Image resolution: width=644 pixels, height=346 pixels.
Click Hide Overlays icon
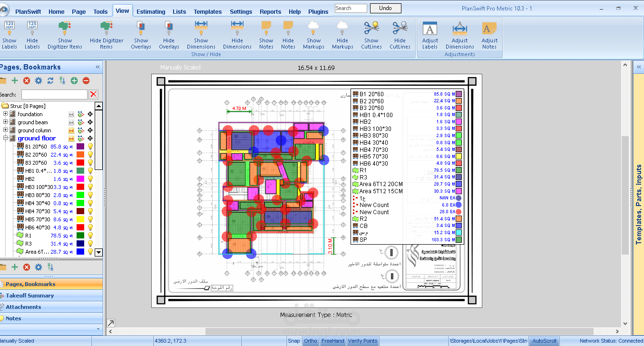pos(169,27)
